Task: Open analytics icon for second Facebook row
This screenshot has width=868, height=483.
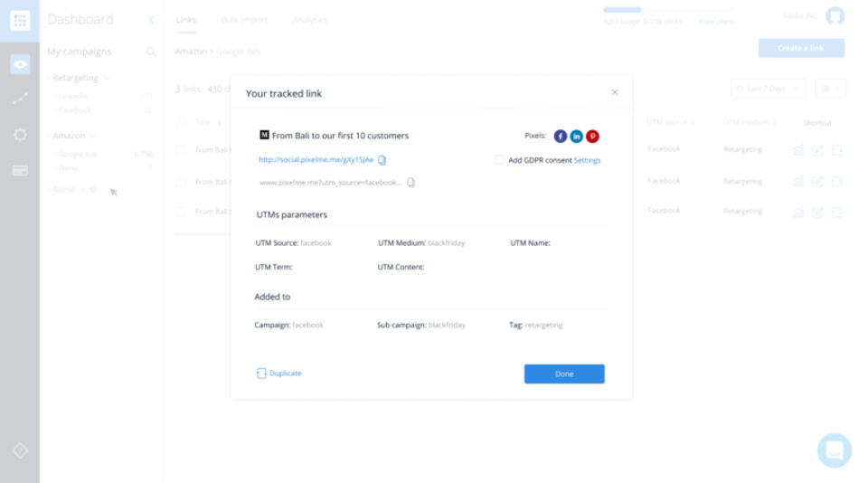Action: [798, 181]
